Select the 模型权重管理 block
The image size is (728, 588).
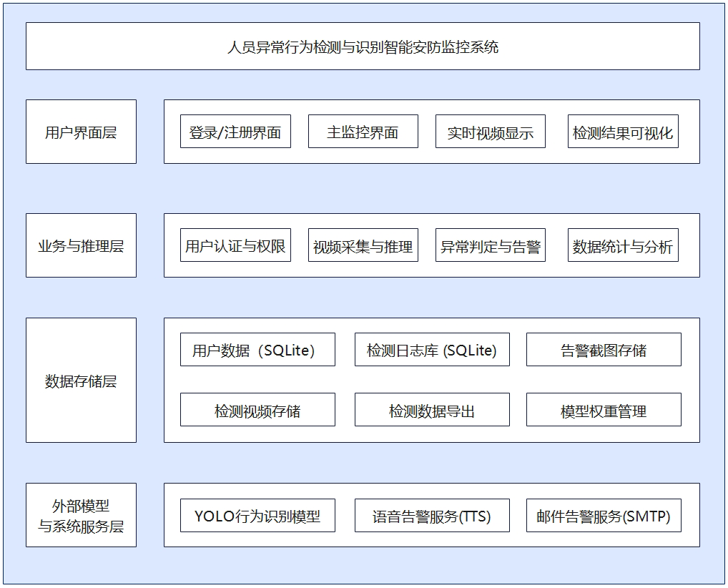604,410
